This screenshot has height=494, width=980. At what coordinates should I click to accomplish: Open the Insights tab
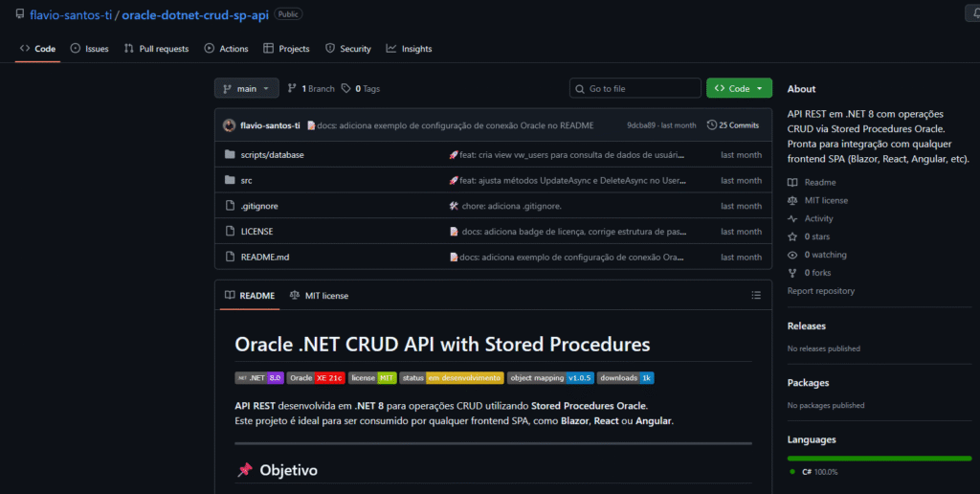pos(409,49)
